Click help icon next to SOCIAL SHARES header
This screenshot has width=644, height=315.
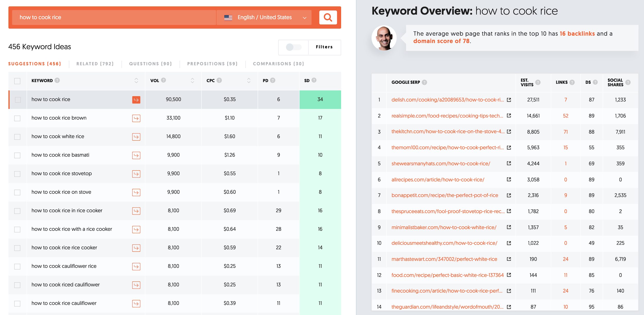click(628, 82)
